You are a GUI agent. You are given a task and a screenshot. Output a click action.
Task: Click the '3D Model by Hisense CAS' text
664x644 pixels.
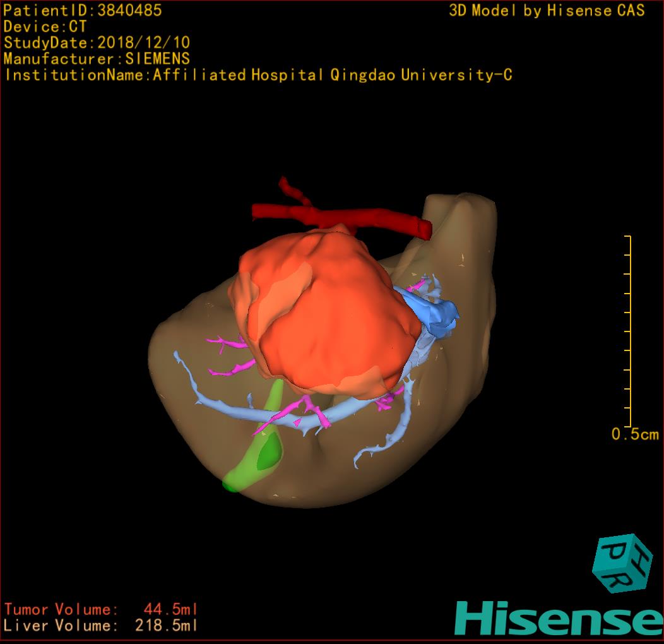[x=547, y=10]
